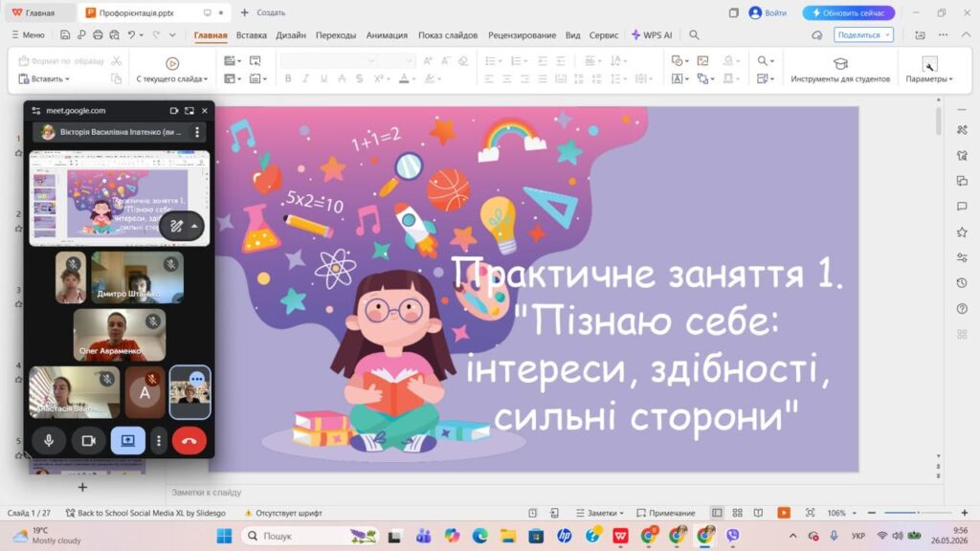Open Viber from the taskbar
The height and width of the screenshot is (551, 980).
732,536
